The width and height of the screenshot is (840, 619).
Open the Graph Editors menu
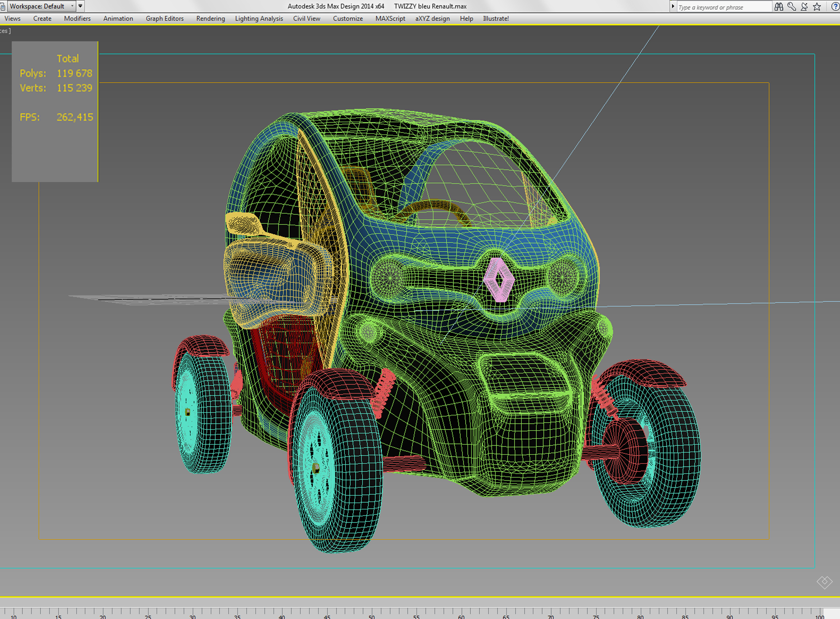coord(165,18)
